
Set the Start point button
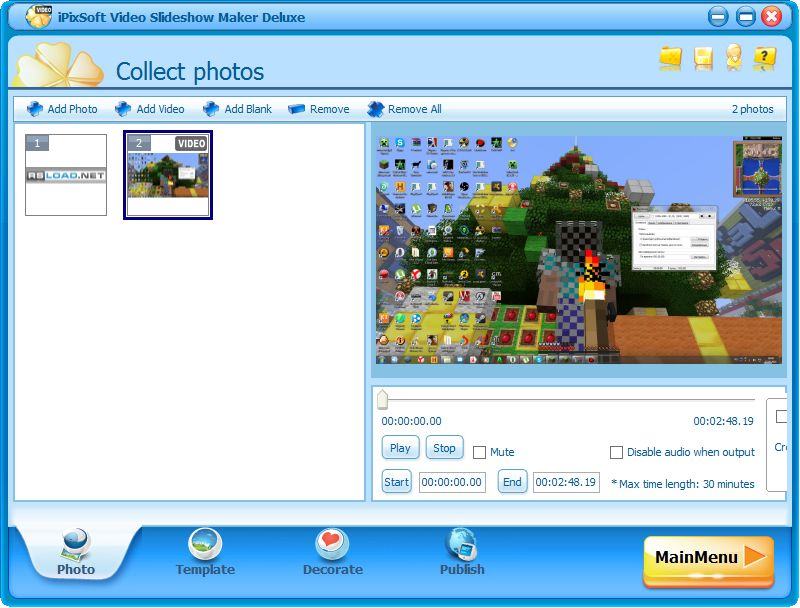click(x=396, y=482)
